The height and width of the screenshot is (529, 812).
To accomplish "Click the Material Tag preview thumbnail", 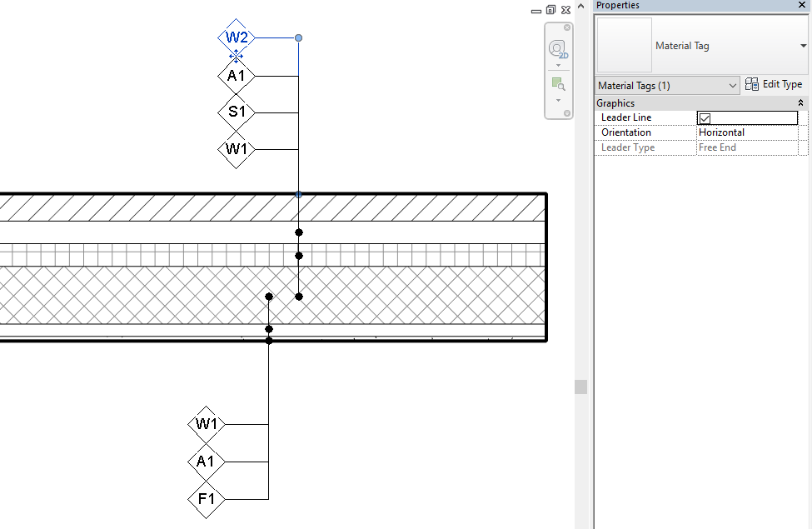I will (x=625, y=45).
